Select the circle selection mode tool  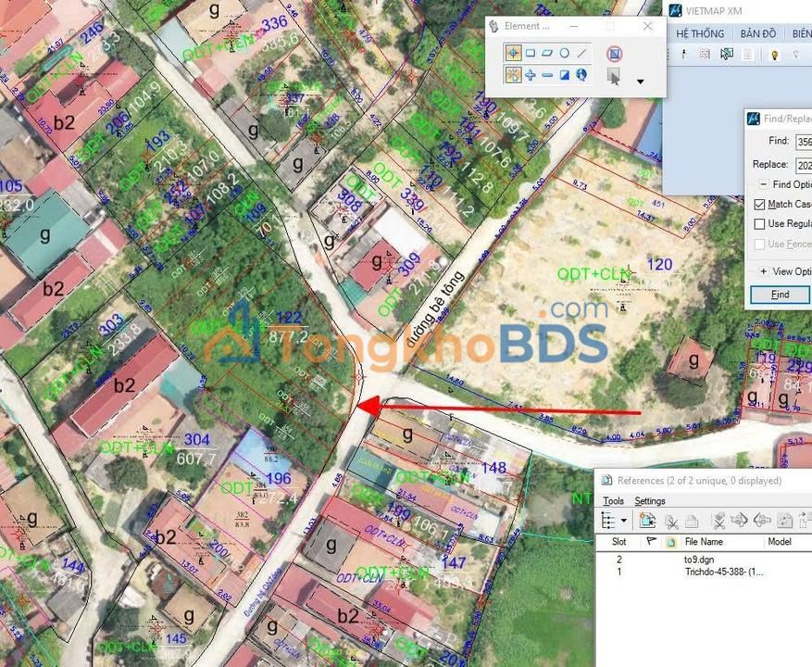(564, 52)
